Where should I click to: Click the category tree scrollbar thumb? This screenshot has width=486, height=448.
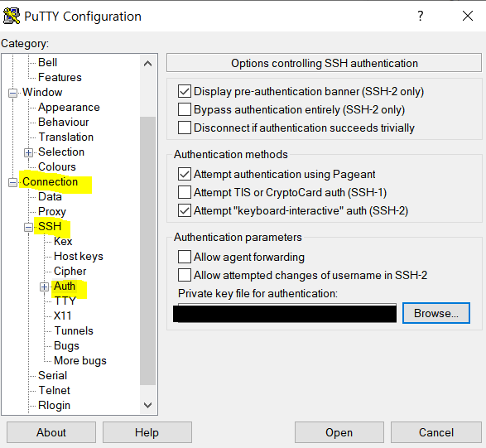148,251
